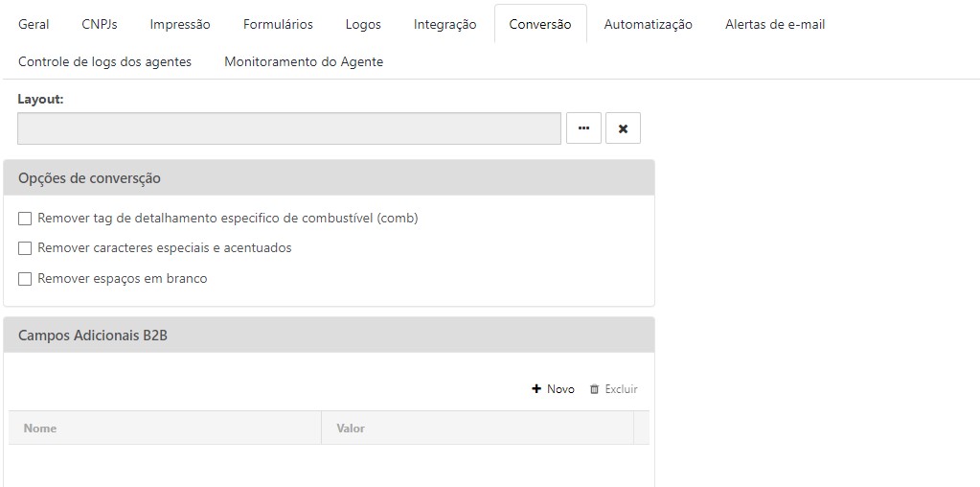Check Remover caracteres especiais e acentuados
Screen dimensions: 980x487
[x=25, y=248]
